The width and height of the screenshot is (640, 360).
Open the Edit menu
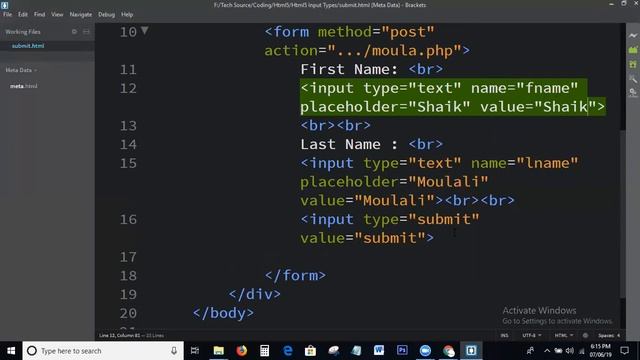click(x=23, y=14)
